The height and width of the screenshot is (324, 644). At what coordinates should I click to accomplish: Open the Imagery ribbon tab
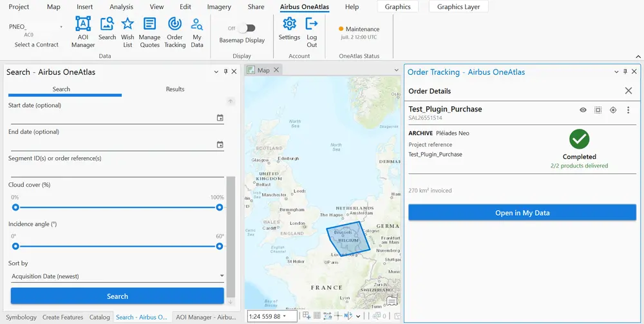coord(219,6)
